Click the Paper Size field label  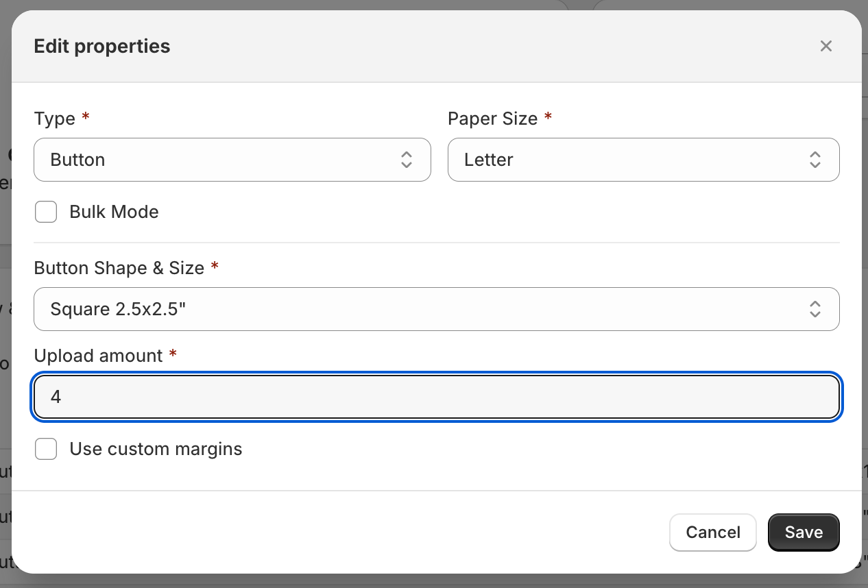pyautogui.click(x=492, y=119)
